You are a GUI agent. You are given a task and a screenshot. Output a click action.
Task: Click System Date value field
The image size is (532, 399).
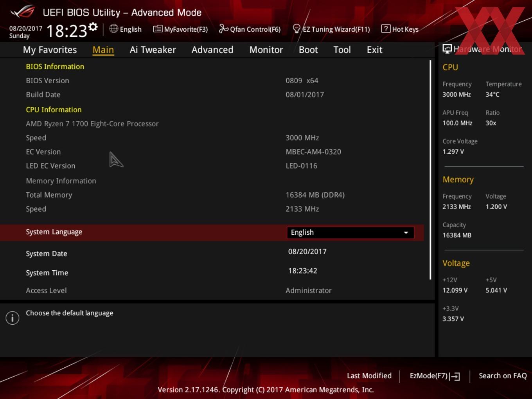point(307,252)
